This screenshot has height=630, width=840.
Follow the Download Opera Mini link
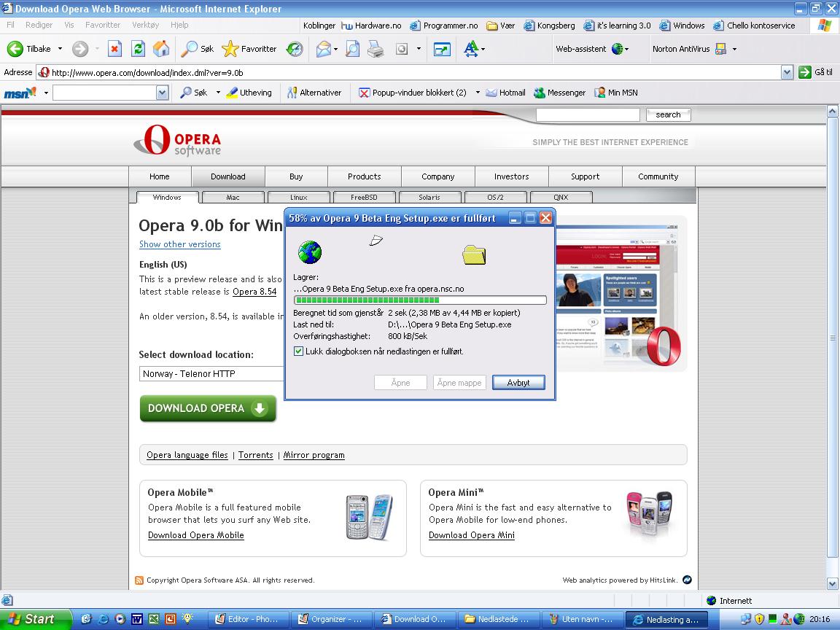point(472,535)
